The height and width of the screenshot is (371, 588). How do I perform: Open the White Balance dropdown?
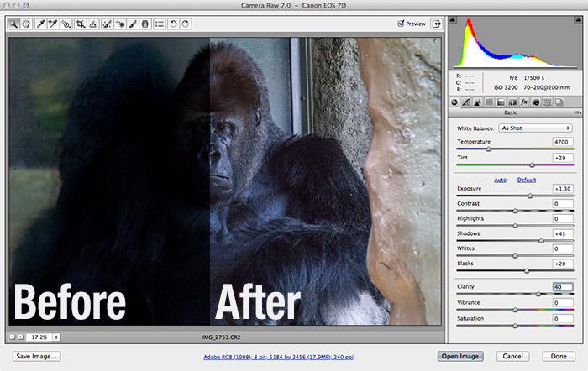pos(535,128)
